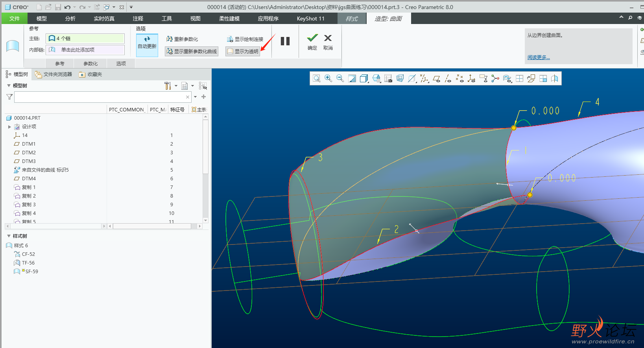Image resolution: width=644 pixels, height=348 pixels.
Task: Click the New file icon
Action: coord(39,7)
